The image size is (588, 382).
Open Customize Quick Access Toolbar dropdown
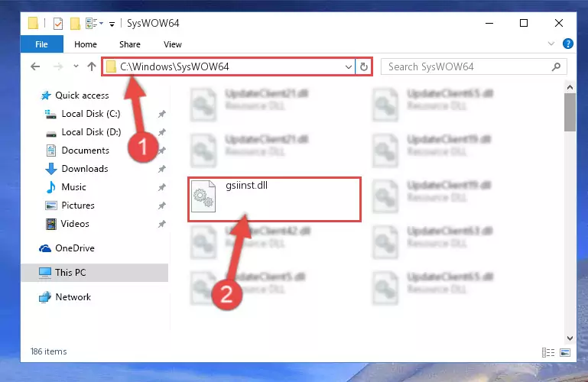[112, 24]
